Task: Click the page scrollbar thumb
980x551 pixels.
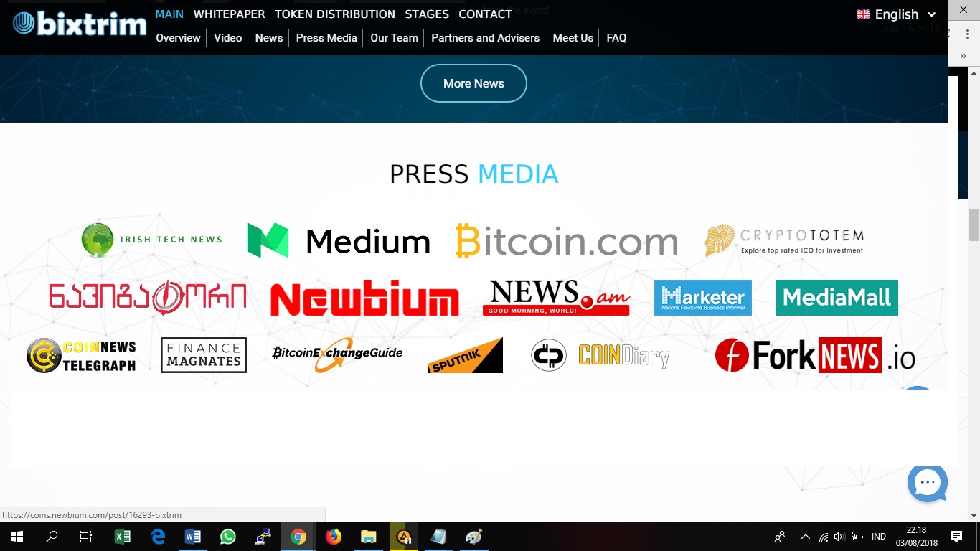Action: pos(974,226)
